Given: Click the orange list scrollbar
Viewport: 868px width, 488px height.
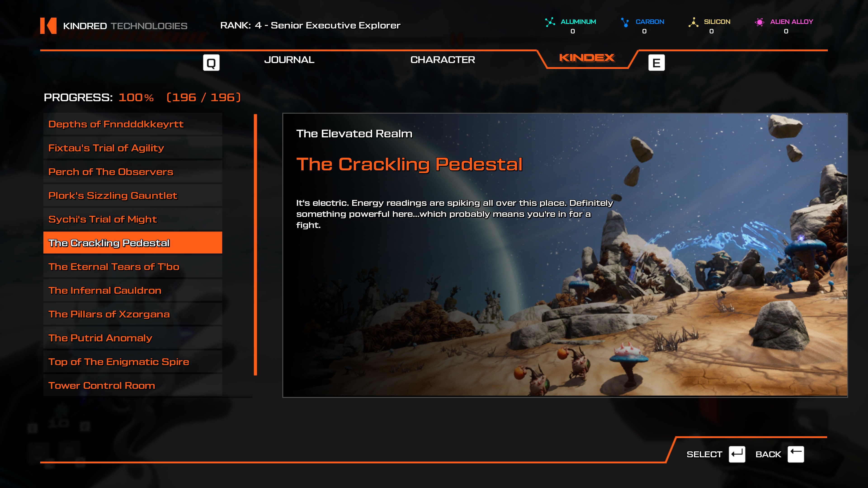Looking at the screenshot, I should pos(255,245).
